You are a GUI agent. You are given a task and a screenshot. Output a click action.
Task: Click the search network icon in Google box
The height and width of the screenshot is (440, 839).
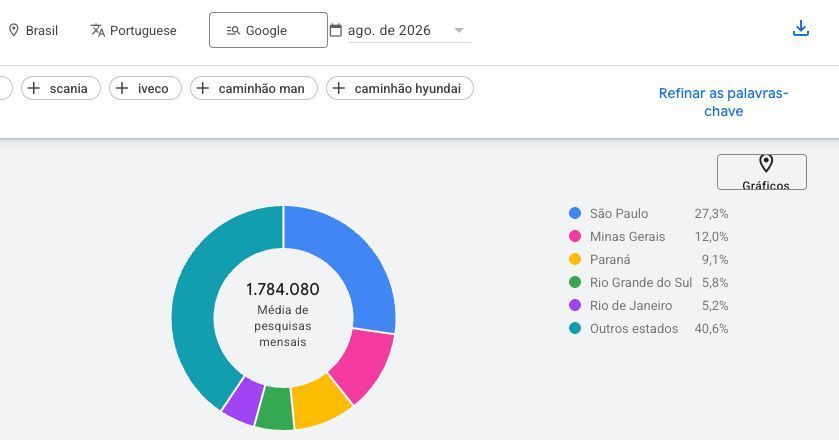233,31
